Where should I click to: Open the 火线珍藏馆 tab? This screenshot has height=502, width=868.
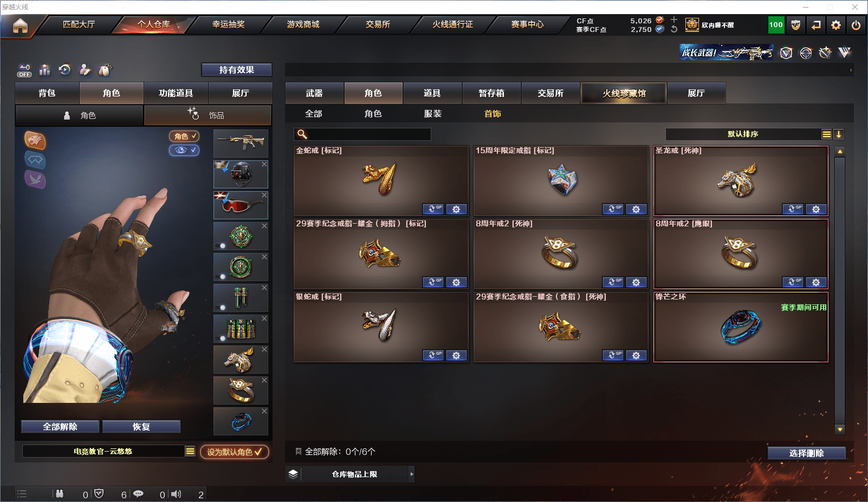624,93
